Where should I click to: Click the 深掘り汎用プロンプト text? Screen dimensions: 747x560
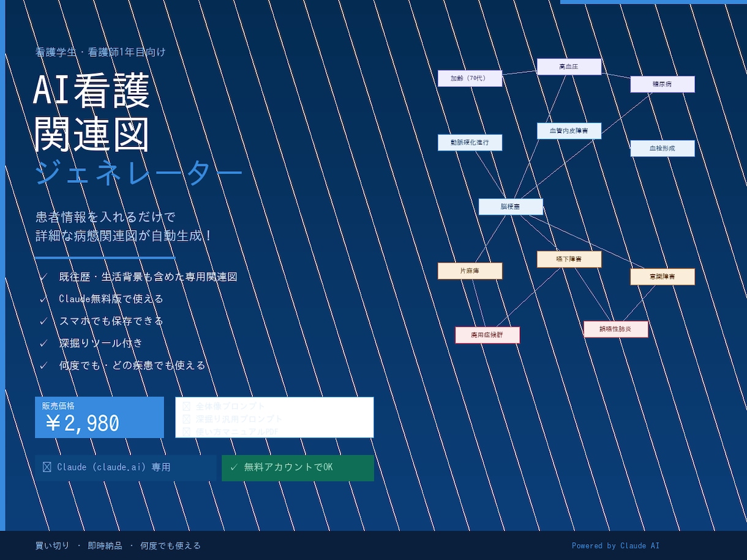239,419
